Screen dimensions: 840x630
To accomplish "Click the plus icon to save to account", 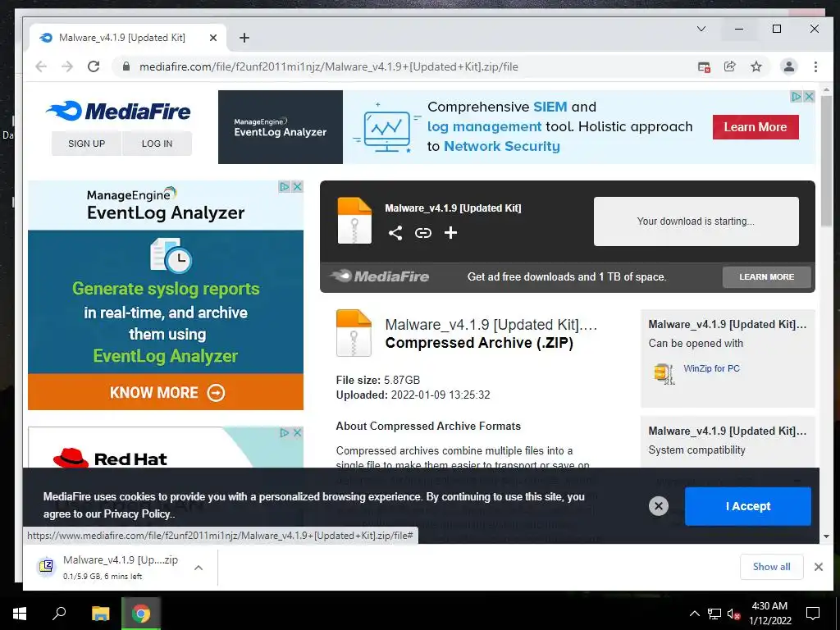I will click(450, 232).
